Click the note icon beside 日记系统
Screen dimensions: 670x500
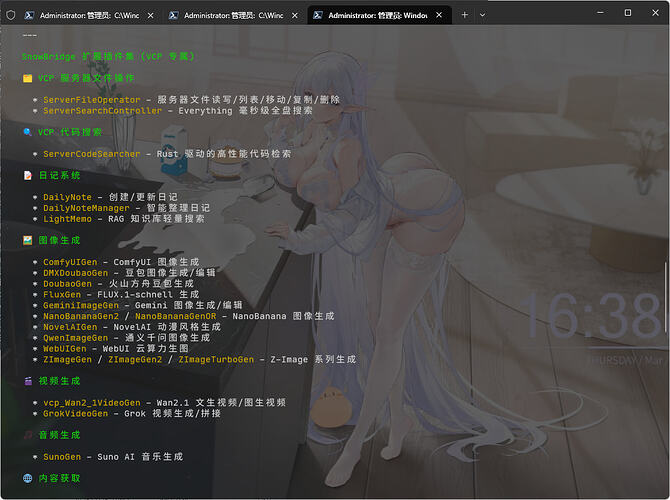tap(27, 176)
